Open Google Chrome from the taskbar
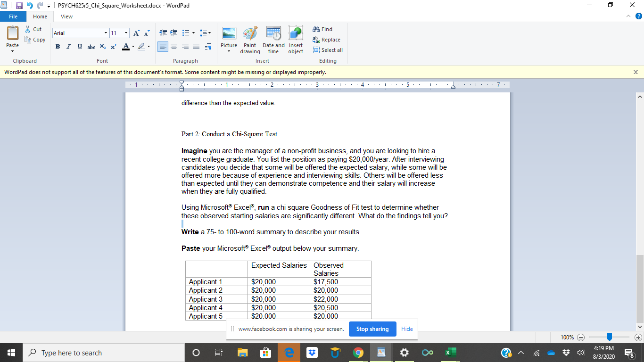Screen dimensions: 644x362 [358, 353]
